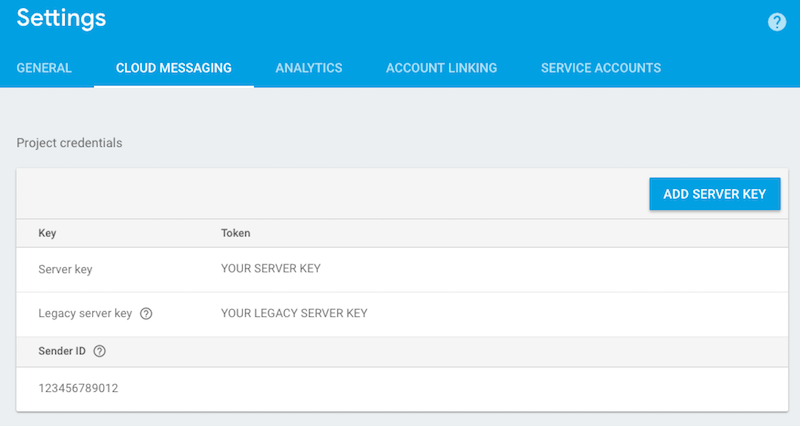Click the help icon beside Sender ID
The image size is (800, 426).
[x=99, y=351]
